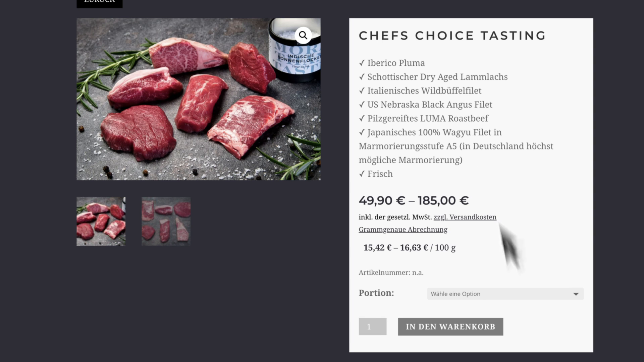
Task: Open the 'zzgl. Versandkosten' link
Action: (465, 217)
